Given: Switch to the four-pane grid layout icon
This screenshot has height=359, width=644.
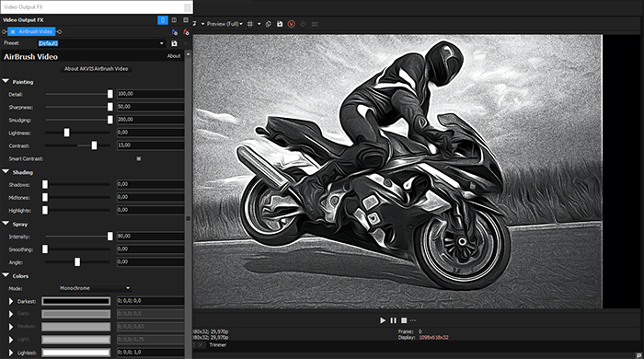Looking at the screenshot, I should [186, 19].
